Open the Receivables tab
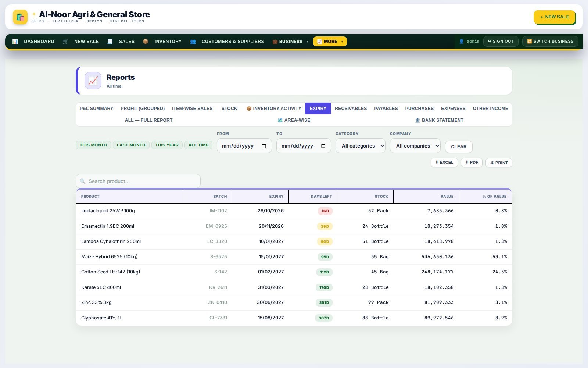Viewport: 588px width, 368px height. point(351,109)
